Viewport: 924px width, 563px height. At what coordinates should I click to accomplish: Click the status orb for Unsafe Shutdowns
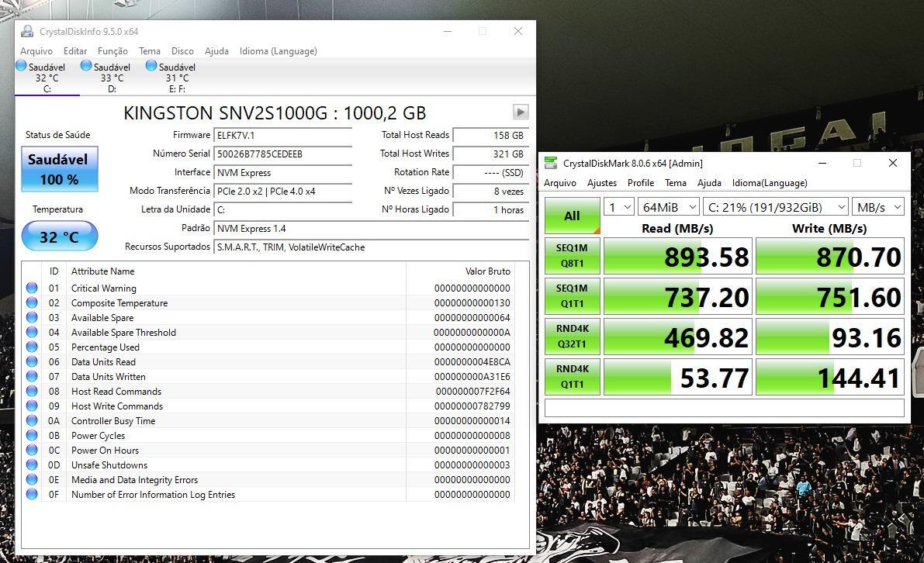coord(32,465)
